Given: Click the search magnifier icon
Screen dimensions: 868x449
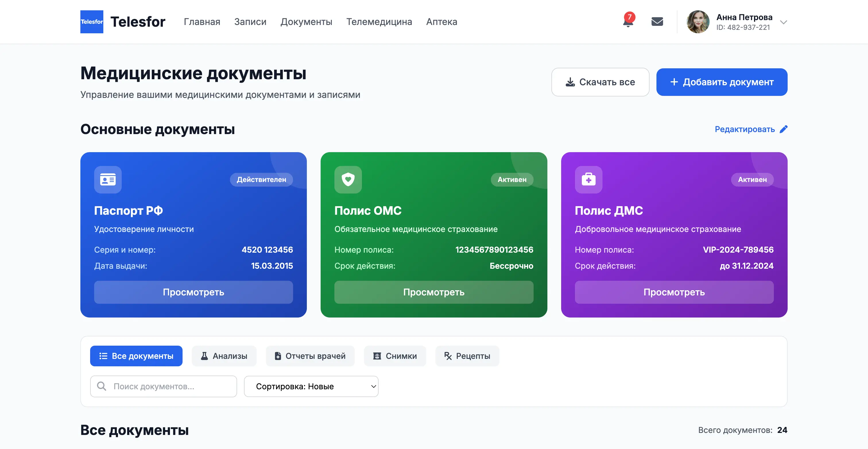Looking at the screenshot, I should (x=101, y=386).
